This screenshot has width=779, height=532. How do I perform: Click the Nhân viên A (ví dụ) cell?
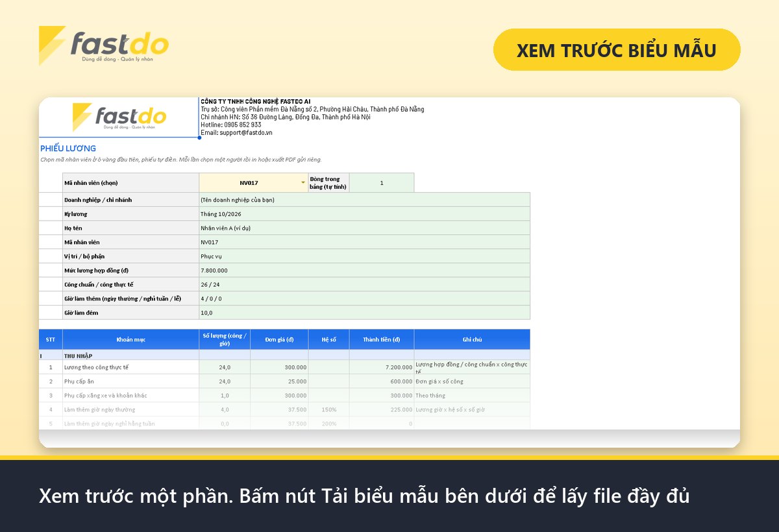[364, 228]
